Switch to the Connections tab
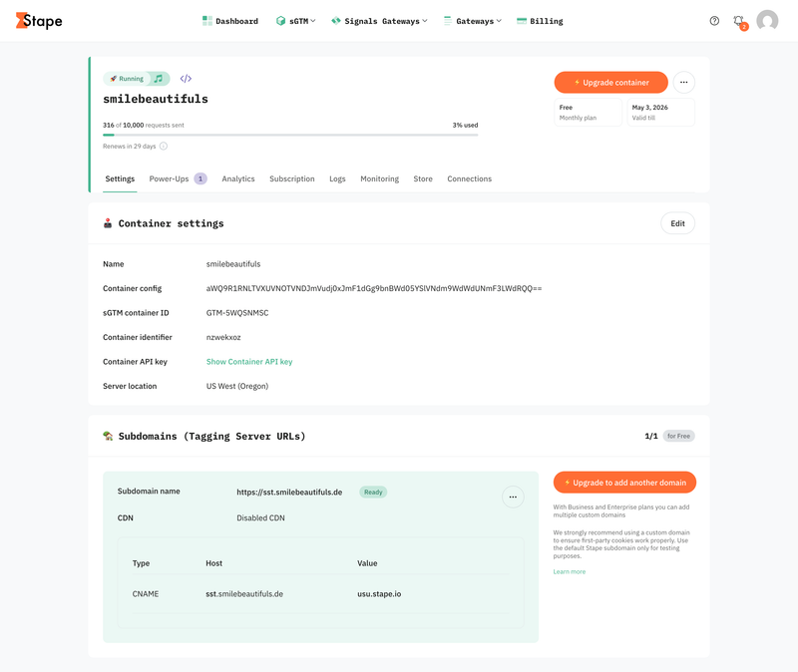The height and width of the screenshot is (672, 798). point(469,178)
